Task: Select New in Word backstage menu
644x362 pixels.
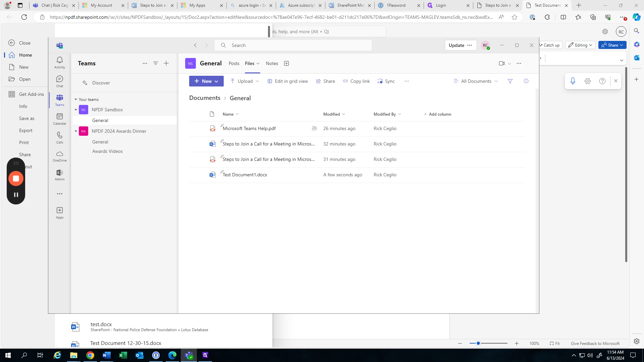Action: click(24, 67)
